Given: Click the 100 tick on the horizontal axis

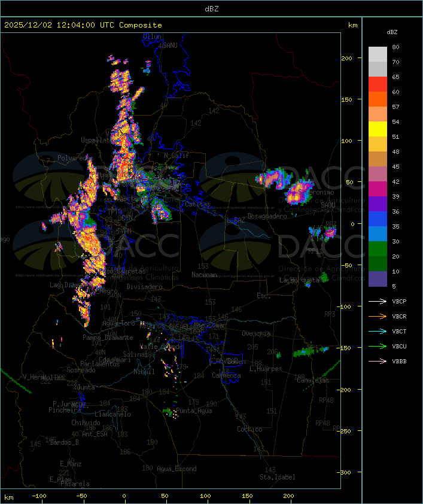Looking at the screenshot, I should tap(205, 496).
